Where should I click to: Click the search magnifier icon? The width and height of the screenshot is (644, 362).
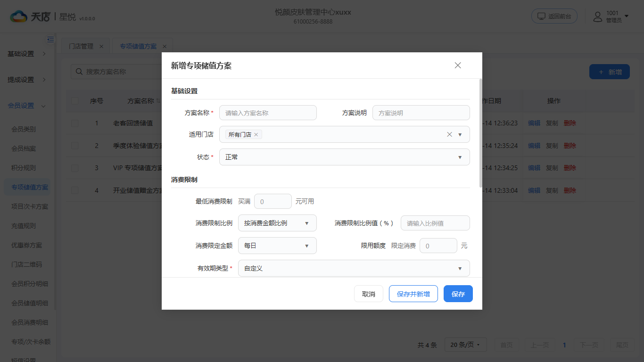[78, 72]
